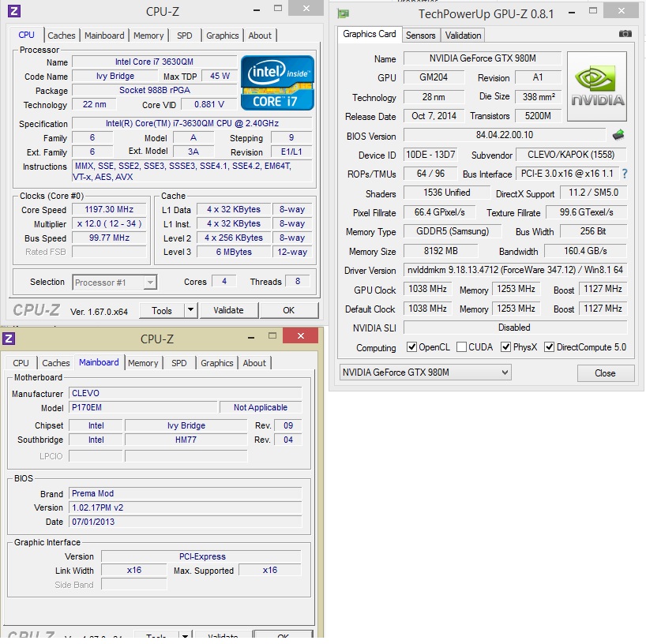
Task: Toggle the DirectCompute 5.0 checkbox
Action: click(549, 347)
